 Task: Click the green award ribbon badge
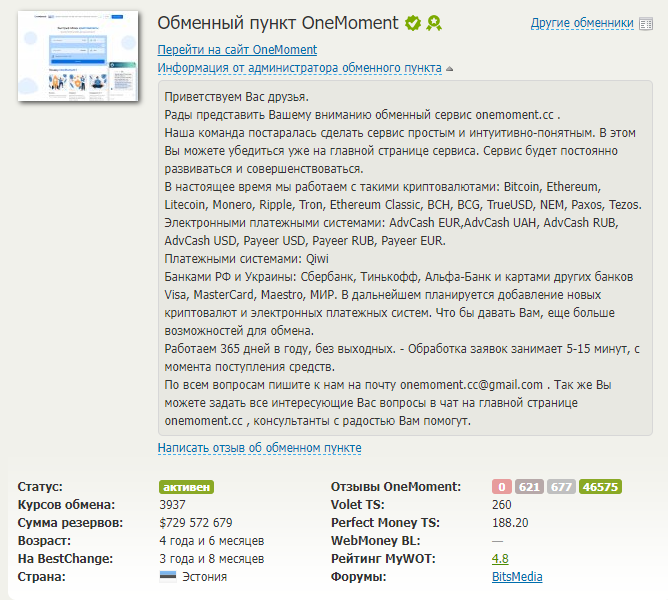(x=434, y=23)
